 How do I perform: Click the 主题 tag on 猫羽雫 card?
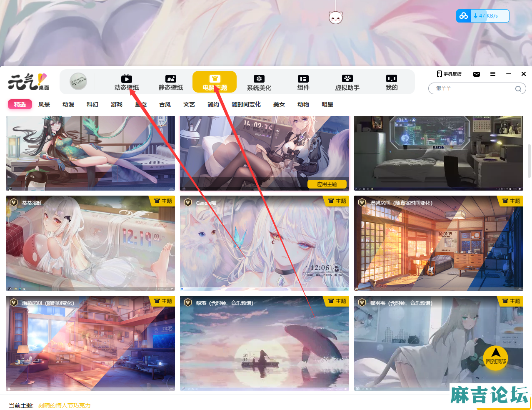(x=511, y=301)
